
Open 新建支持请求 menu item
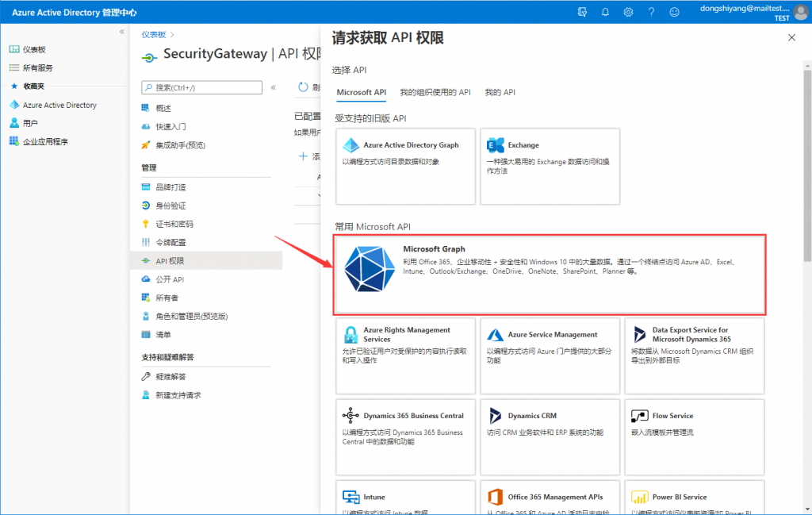[x=206, y=395]
